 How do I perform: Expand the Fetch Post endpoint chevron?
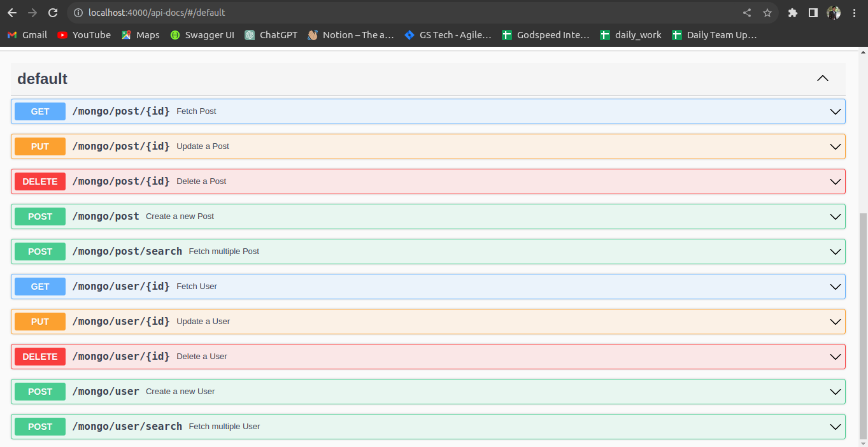coord(836,111)
